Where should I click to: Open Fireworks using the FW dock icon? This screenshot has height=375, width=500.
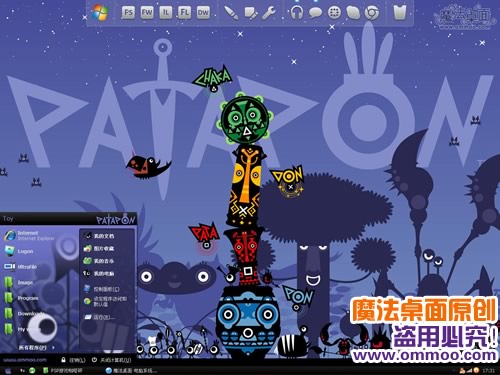pyautogui.click(x=147, y=13)
